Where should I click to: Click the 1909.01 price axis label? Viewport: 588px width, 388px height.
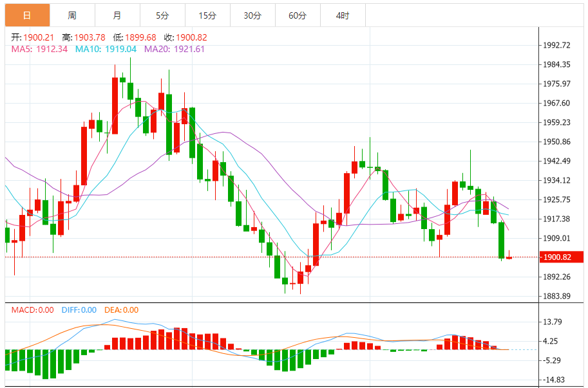click(x=557, y=238)
